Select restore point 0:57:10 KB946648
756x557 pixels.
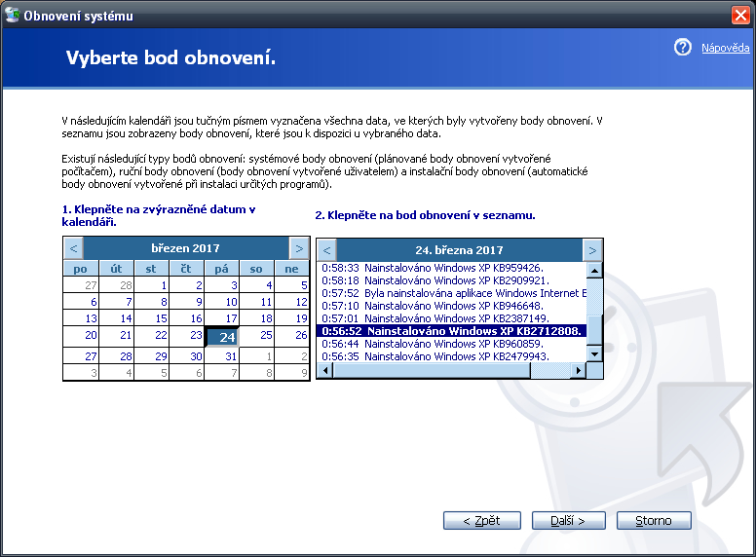[x=452, y=306]
